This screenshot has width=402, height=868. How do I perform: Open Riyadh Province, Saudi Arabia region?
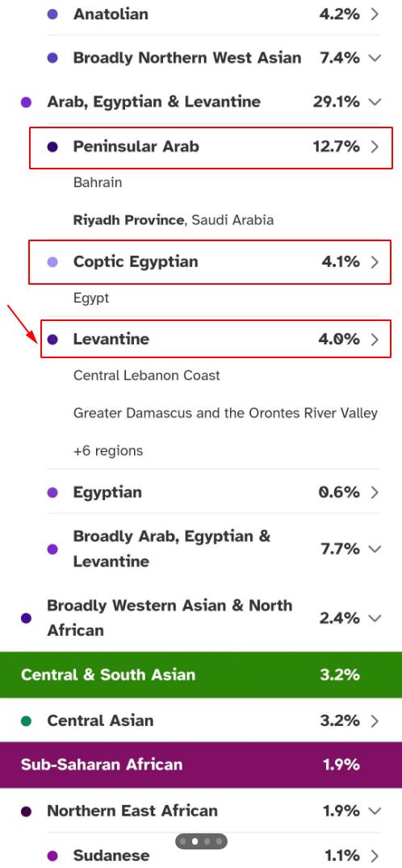pyautogui.click(x=174, y=220)
